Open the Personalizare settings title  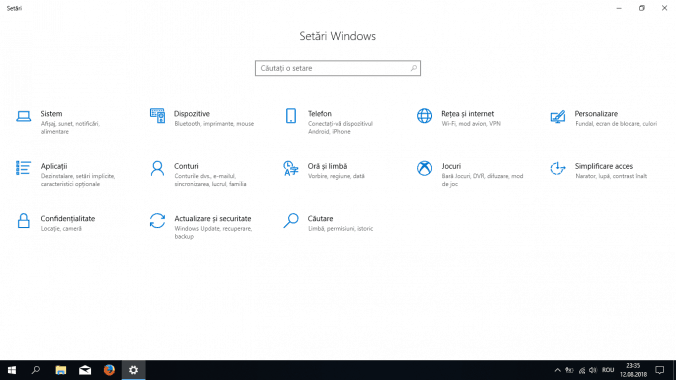(x=596, y=113)
